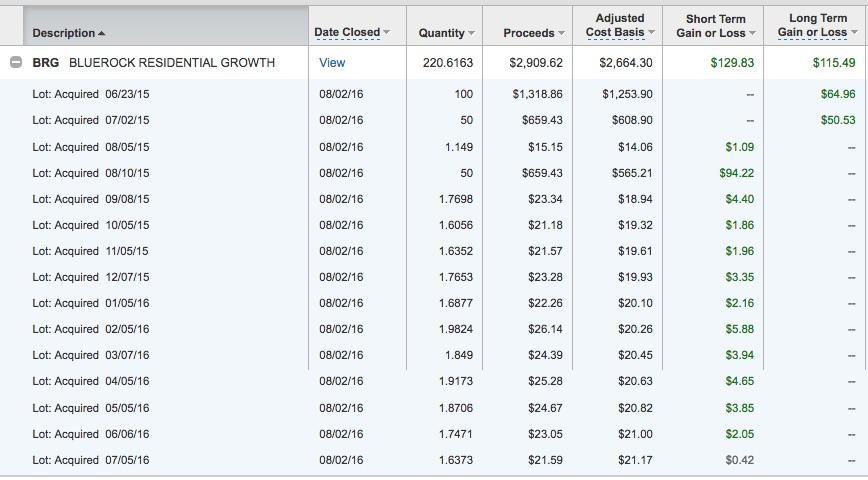Select the lot acquired 06/23/15
The image size is (868, 480).
pyautogui.click(x=91, y=94)
